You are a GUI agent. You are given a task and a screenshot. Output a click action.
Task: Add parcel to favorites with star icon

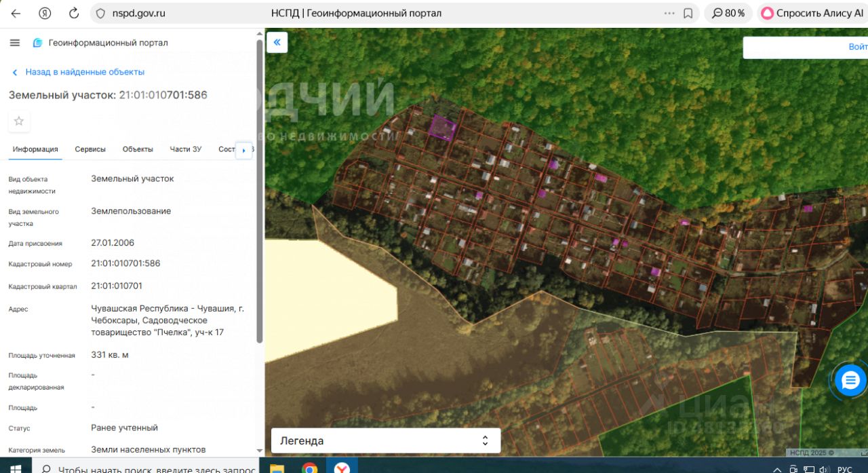[x=19, y=121]
